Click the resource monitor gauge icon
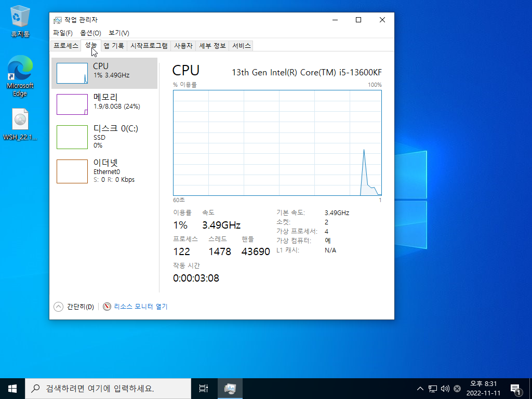This screenshot has height=399, width=532. tap(107, 307)
